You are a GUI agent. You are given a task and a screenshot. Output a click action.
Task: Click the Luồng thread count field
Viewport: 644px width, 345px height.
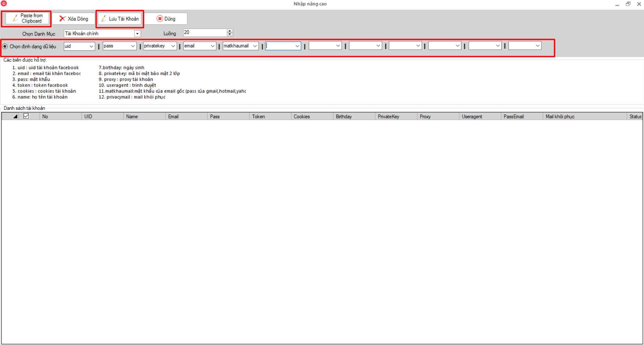point(205,33)
